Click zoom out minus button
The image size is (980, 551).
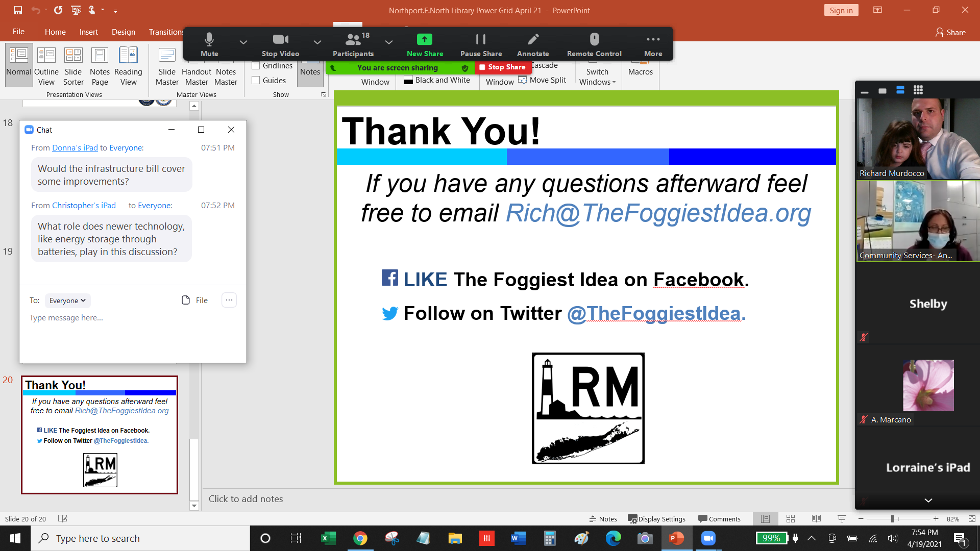[x=861, y=519]
